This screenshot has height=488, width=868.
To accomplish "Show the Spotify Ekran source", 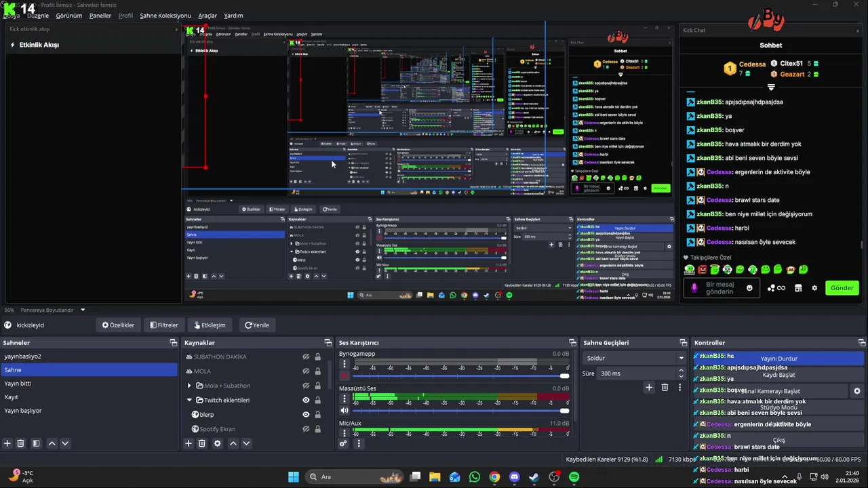I will pyautogui.click(x=306, y=429).
